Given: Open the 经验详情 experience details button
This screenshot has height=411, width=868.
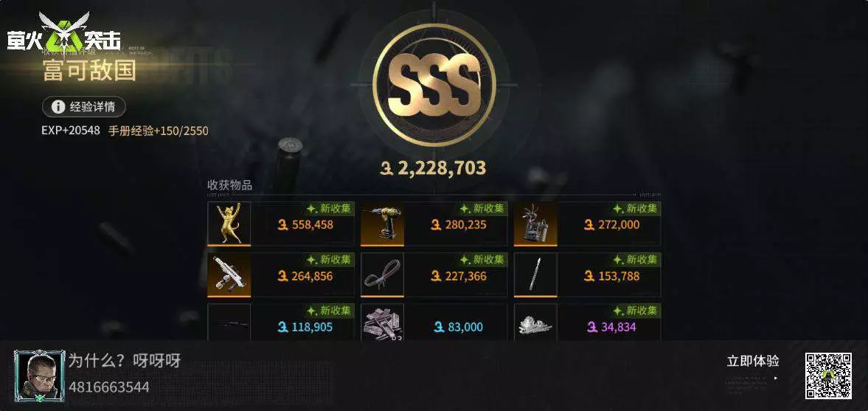Looking at the screenshot, I should 83,107.
